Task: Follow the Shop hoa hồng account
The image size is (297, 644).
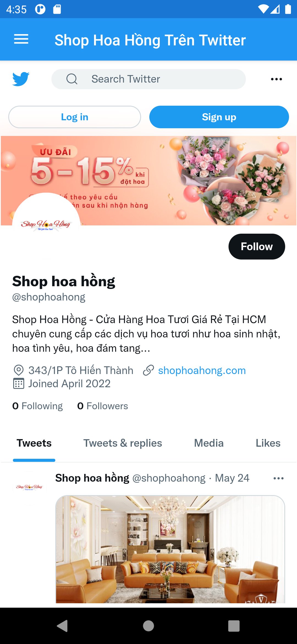Action: click(257, 247)
